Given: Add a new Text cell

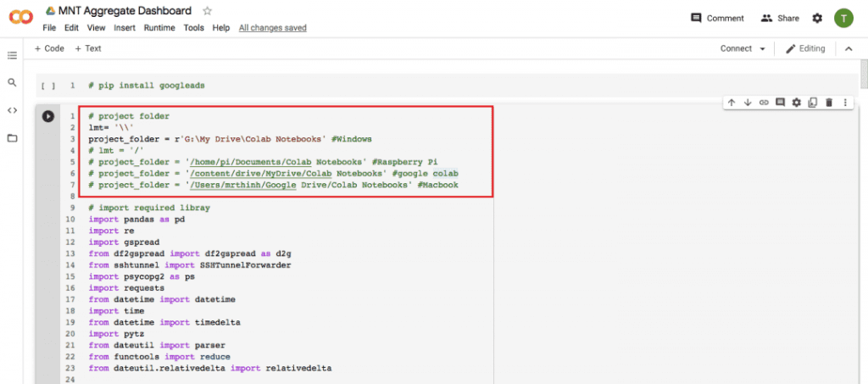Looking at the screenshot, I should click(x=88, y=48).
